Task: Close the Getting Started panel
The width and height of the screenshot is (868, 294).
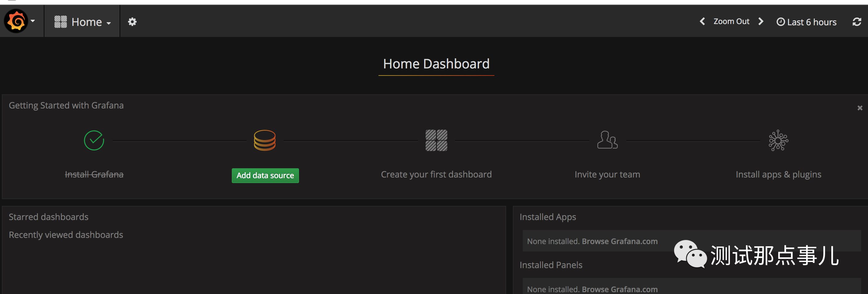Action: coord(860,108)
